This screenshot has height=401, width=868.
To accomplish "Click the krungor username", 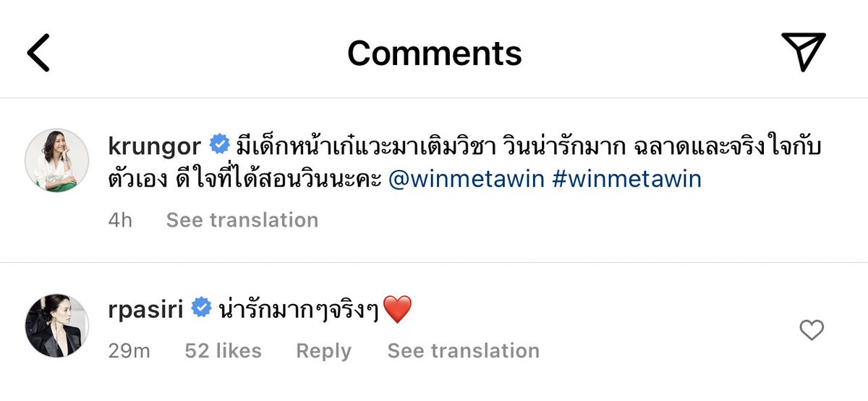I will point(154,147).
